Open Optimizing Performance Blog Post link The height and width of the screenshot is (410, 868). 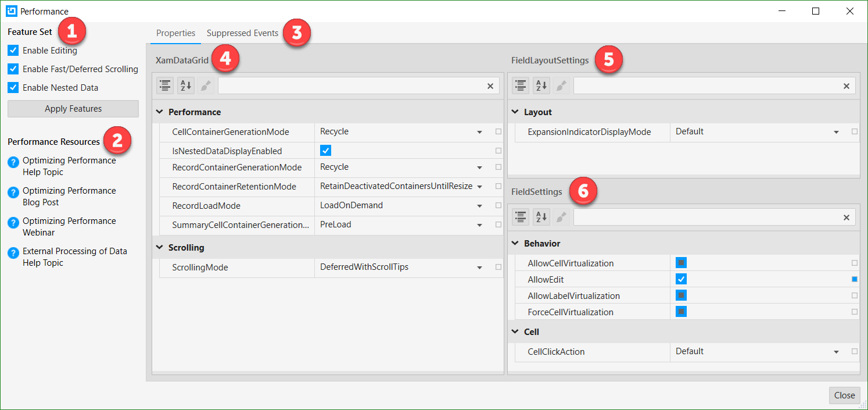click(x=69, y=197)
